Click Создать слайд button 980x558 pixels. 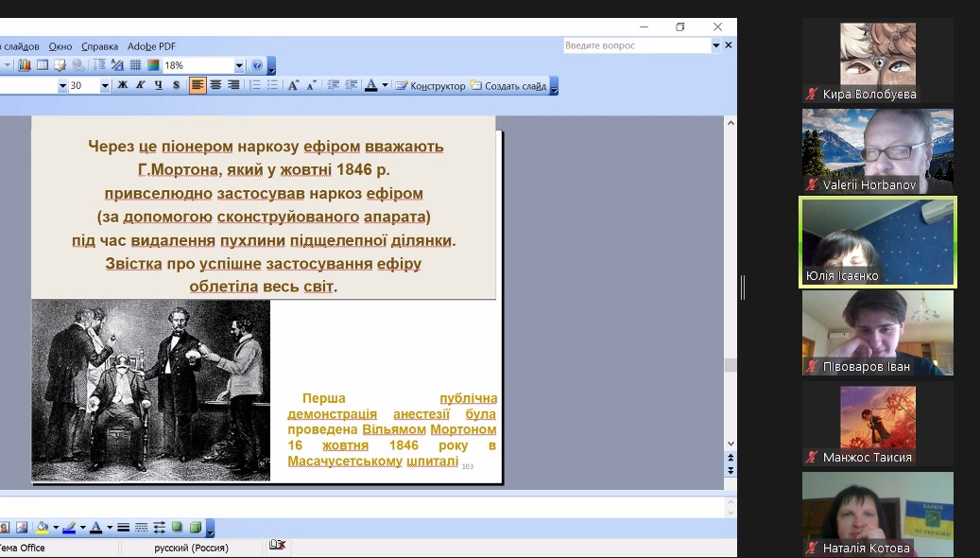(x=508, y=86)
